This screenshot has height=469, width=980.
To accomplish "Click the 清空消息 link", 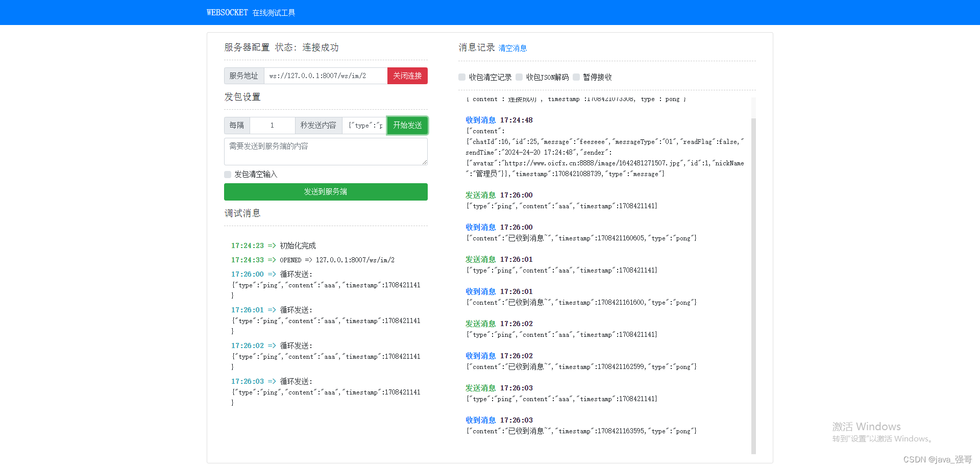I will pyautogui.click(x=512, y=48).
